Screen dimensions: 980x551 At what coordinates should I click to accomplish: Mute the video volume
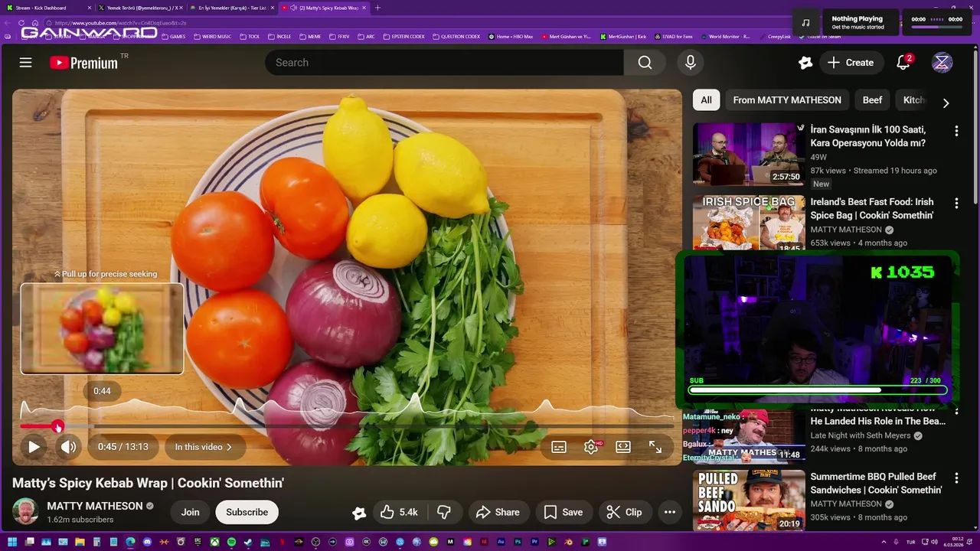click(69, 447)
